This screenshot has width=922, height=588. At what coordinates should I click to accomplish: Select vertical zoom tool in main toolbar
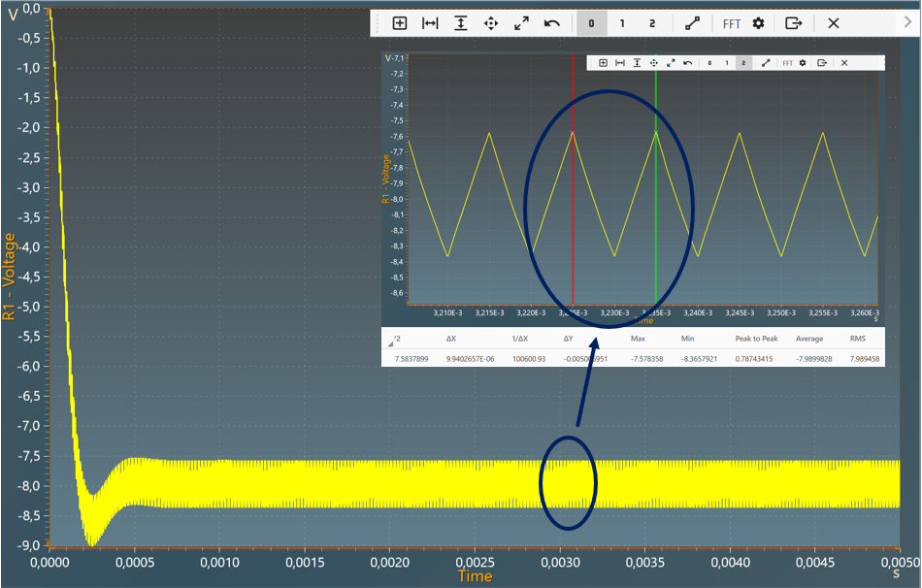point(460,23)
